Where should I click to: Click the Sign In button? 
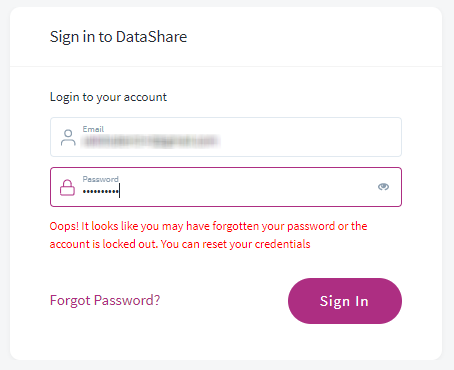(x=345, y=301)
